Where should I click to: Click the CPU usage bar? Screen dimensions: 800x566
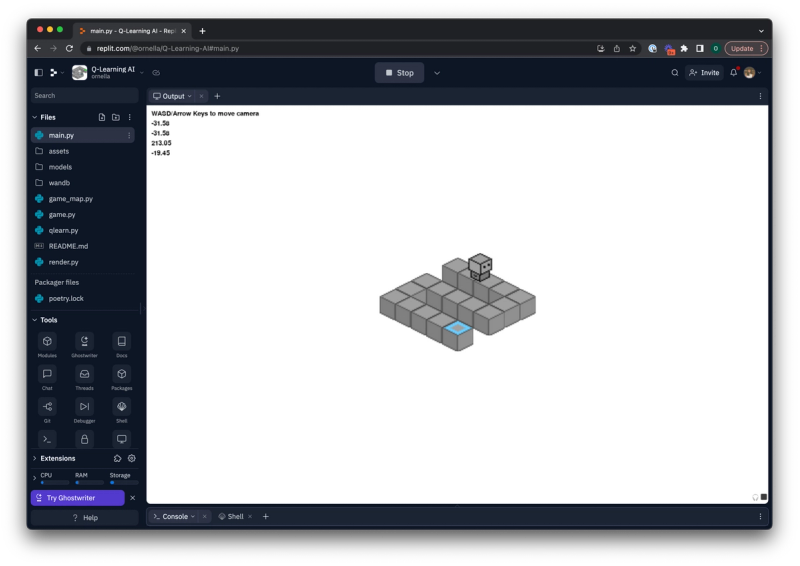click(x=55, y=483)
